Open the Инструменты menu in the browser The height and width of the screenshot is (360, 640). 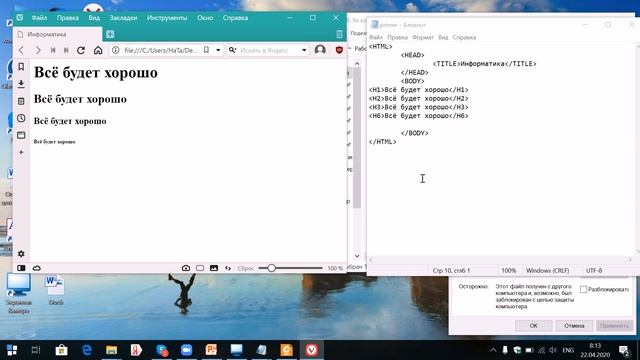pos(167,18)
